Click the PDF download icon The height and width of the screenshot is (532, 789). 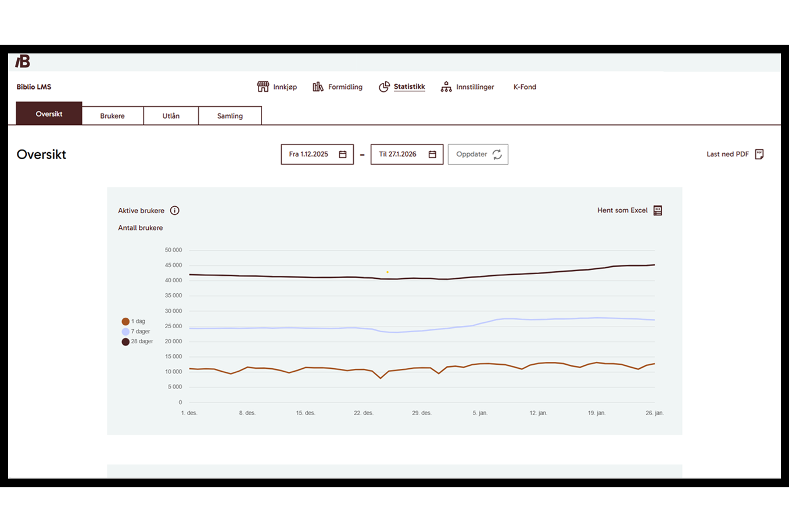point(759,154)
